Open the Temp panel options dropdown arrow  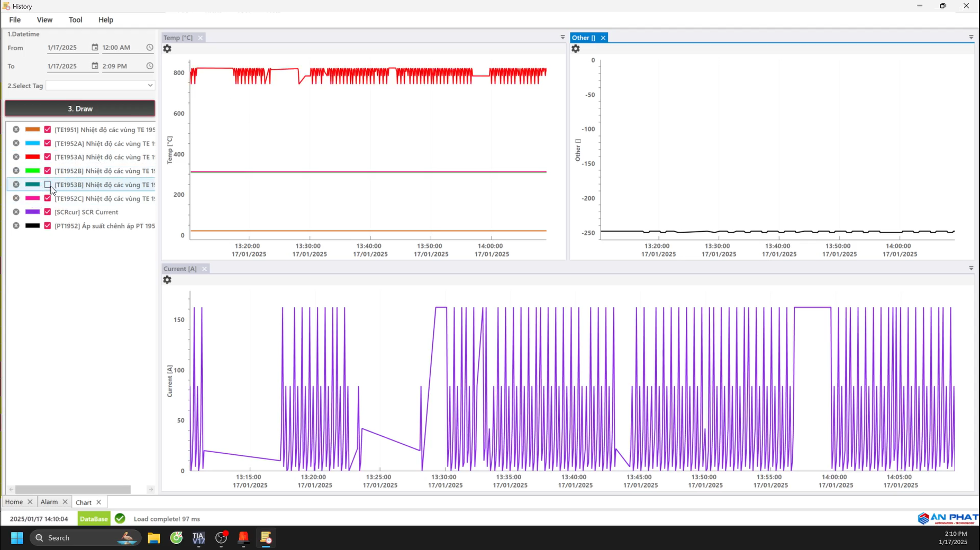[562, 38]
